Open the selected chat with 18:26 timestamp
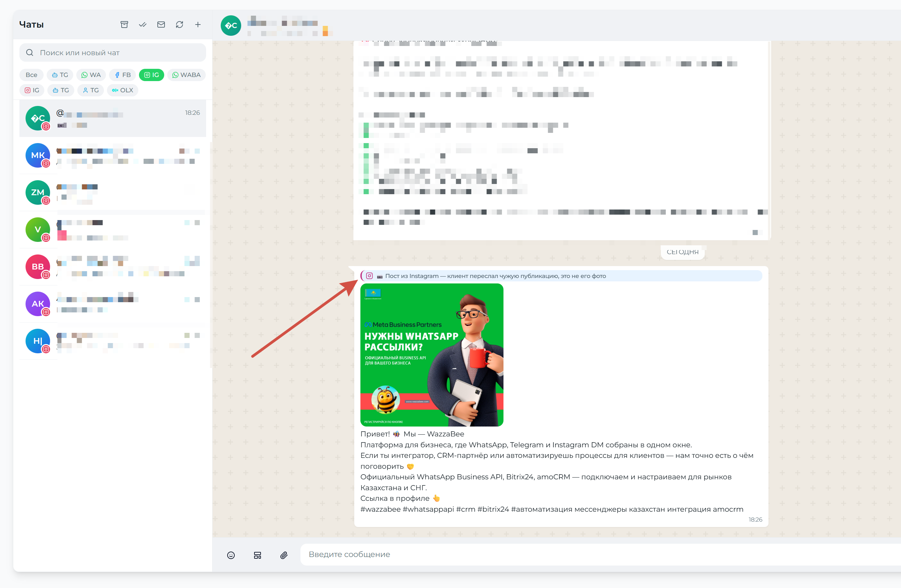This screenshot has width=901, height=588. [113, 119]
